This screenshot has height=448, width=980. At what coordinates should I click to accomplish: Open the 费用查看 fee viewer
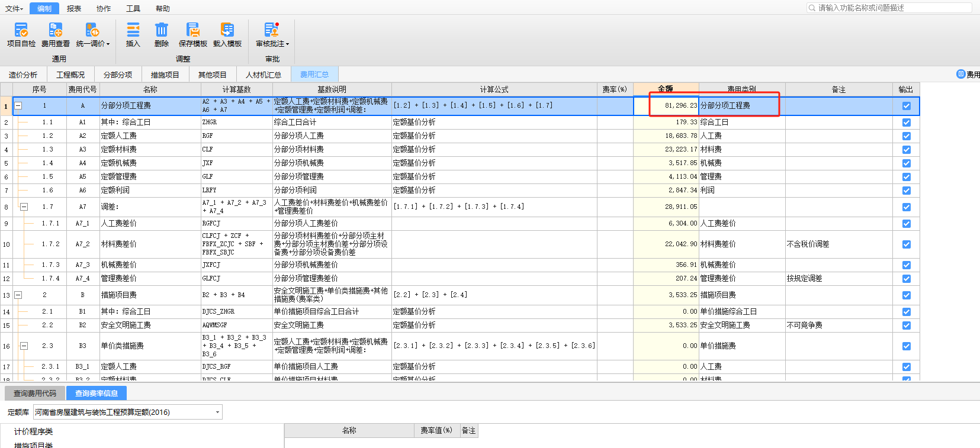click(x=55, y=35)
